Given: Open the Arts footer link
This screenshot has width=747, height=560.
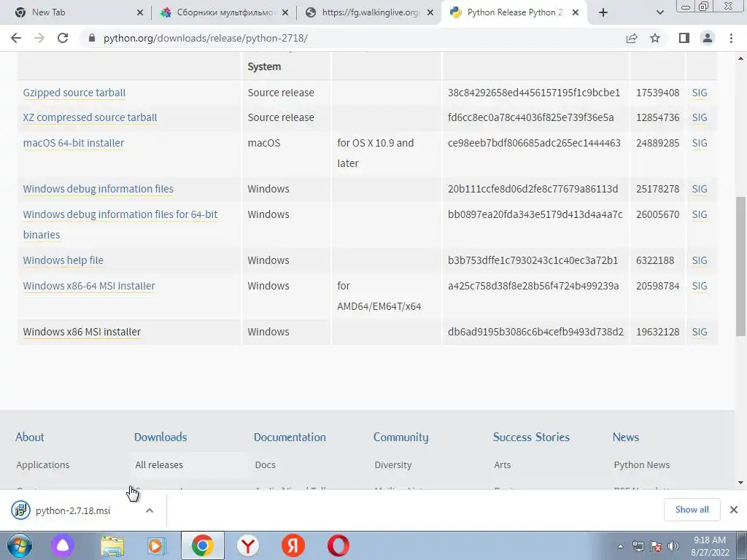Looking at the screenshot, I should 503,464.
